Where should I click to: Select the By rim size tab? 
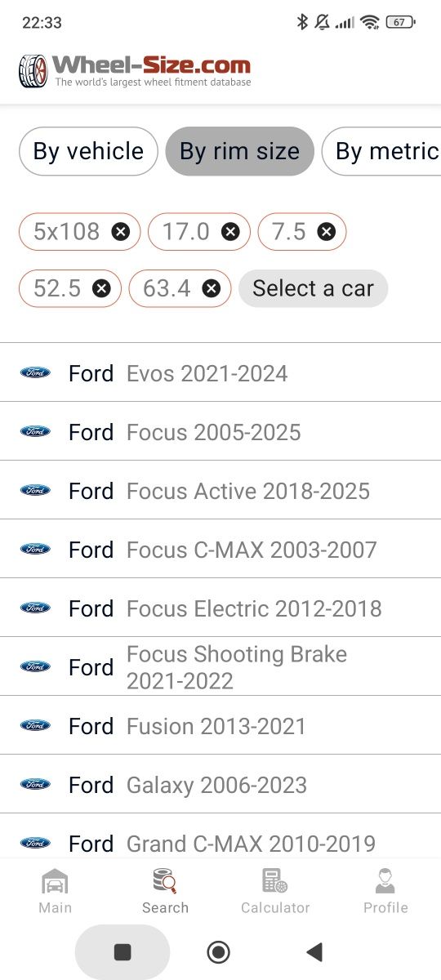(x=239, y=151)
